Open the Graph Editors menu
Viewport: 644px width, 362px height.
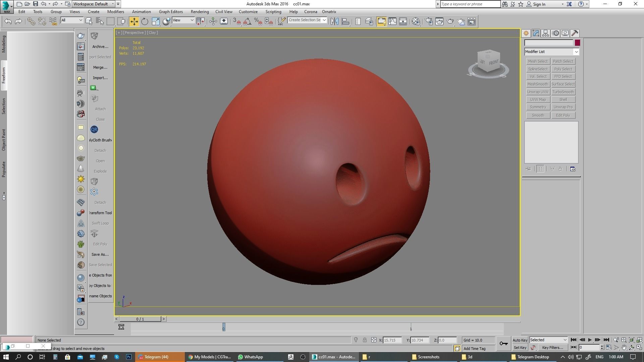171,12
